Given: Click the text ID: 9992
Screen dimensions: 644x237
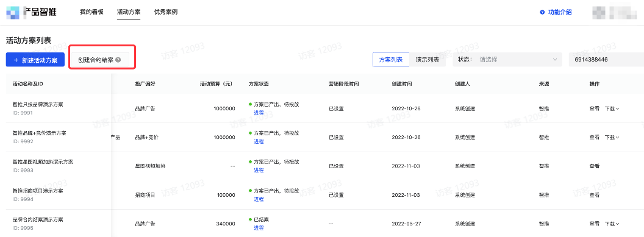Looking at the screenshot, I should pyautogui.click(x=23, y=141).
